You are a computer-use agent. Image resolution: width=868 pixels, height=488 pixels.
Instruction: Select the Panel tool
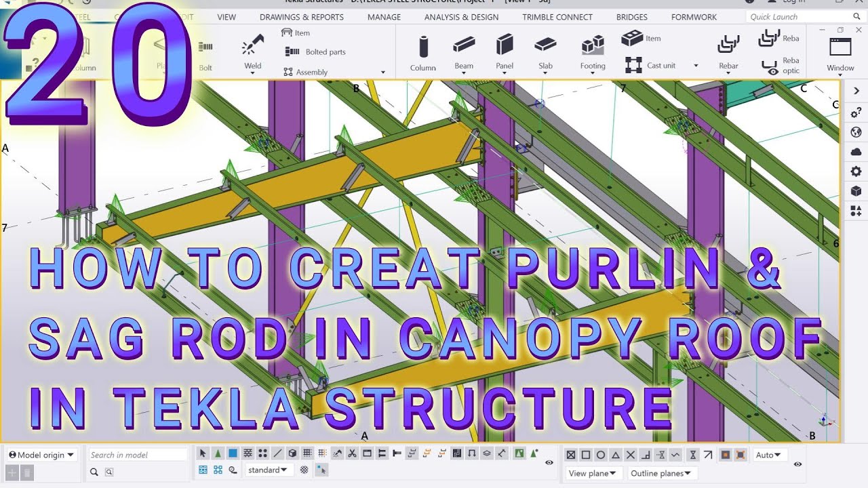pos(505,53)
